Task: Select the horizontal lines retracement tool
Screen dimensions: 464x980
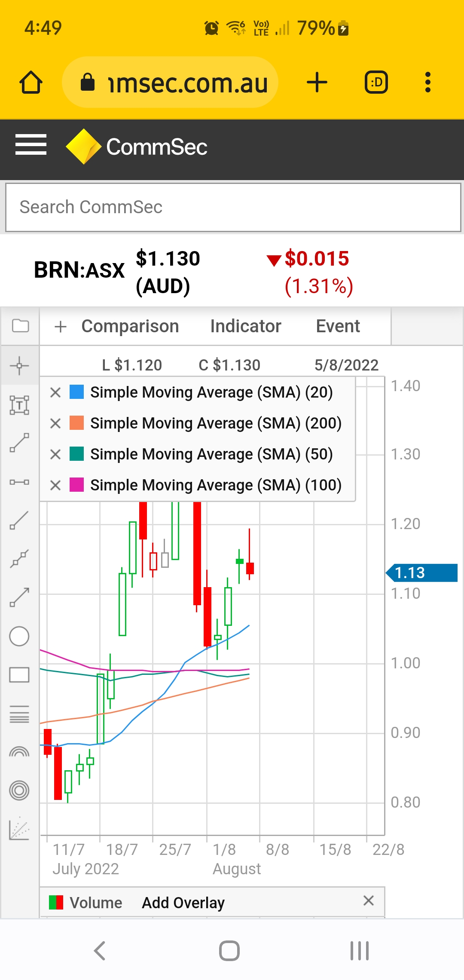Action: 19,714
